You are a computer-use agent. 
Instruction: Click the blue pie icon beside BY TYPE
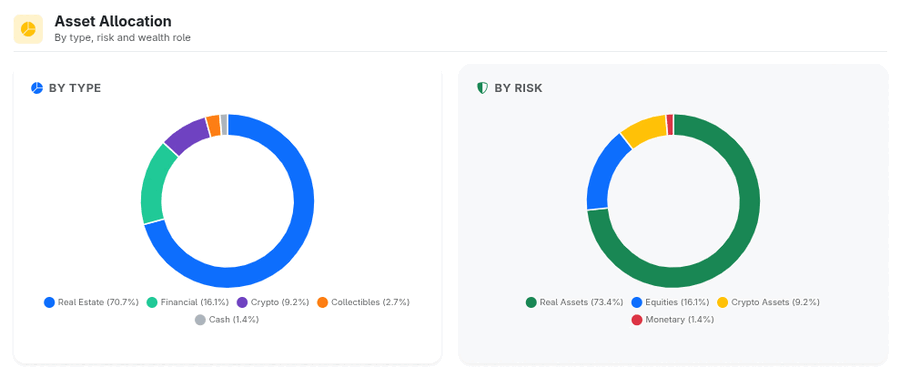coord(37,88)
